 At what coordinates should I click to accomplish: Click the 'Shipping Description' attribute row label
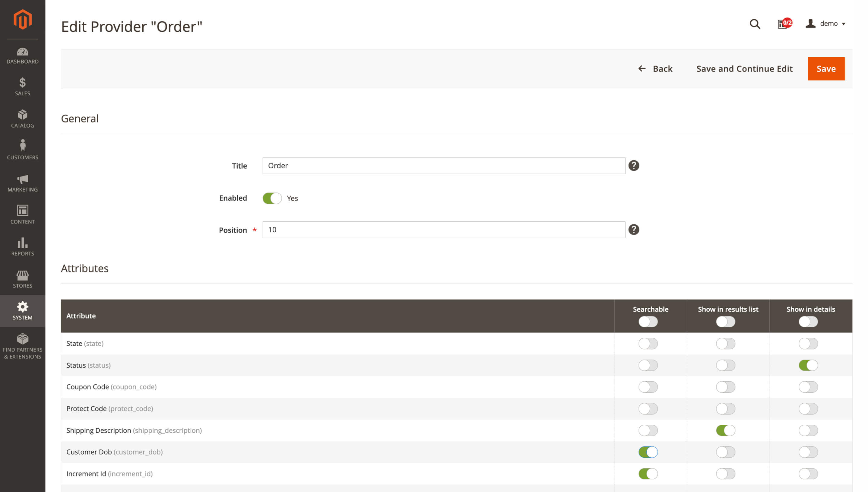tap(134, 430)
